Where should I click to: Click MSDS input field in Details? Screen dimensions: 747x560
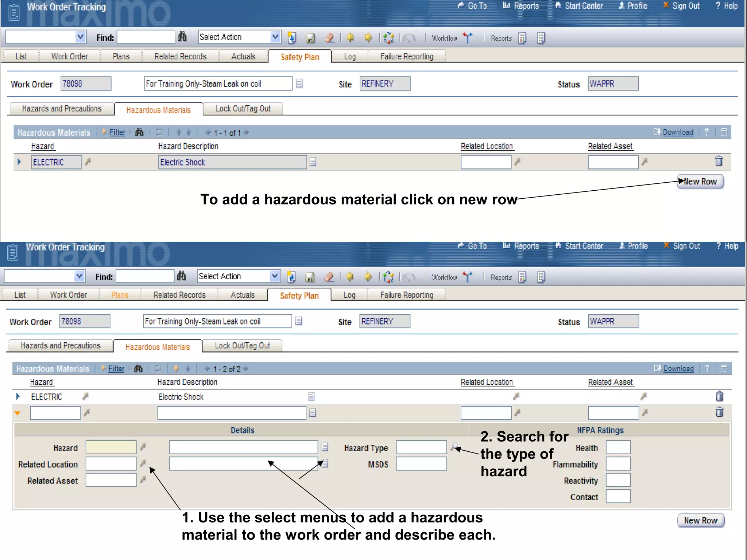pos(421,463)
